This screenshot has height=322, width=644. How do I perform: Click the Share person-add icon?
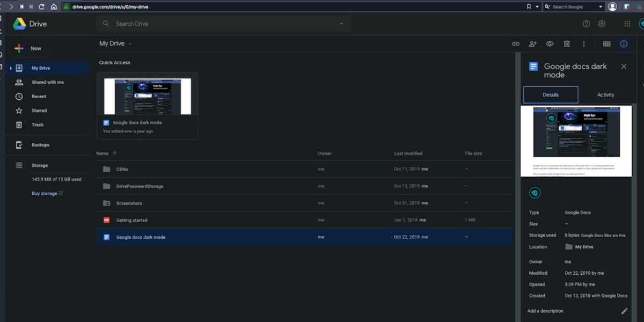point(532,44)
